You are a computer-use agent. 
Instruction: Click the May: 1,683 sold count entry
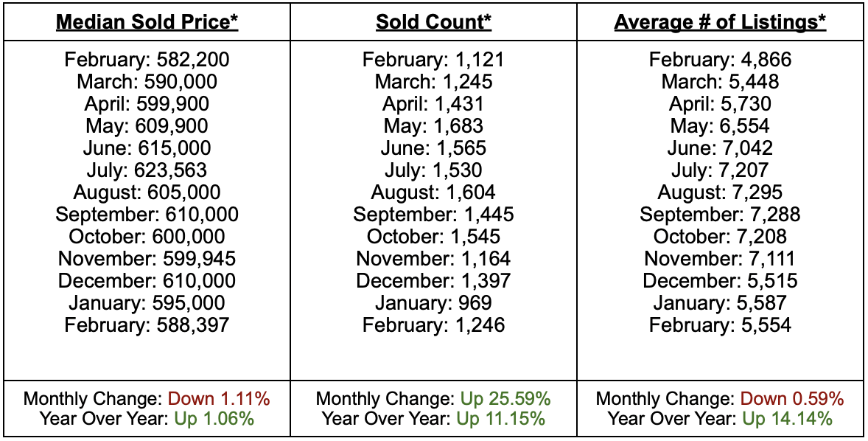(433, 126)
